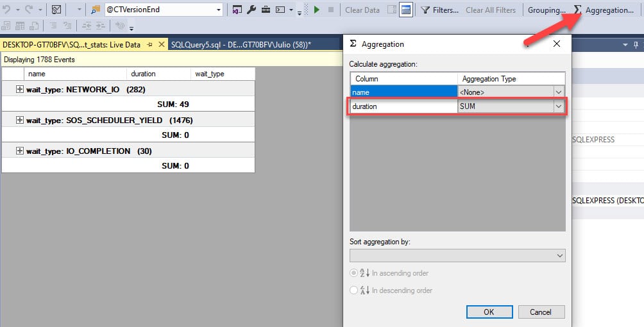
Task: Open first toolbar row overflow options
Action: coord(300,13)
